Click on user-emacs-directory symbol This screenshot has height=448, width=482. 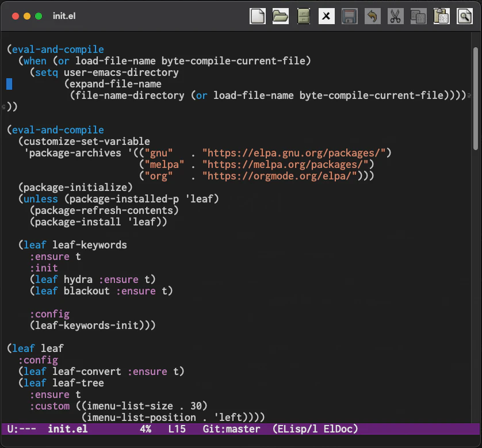coord(121,72)
